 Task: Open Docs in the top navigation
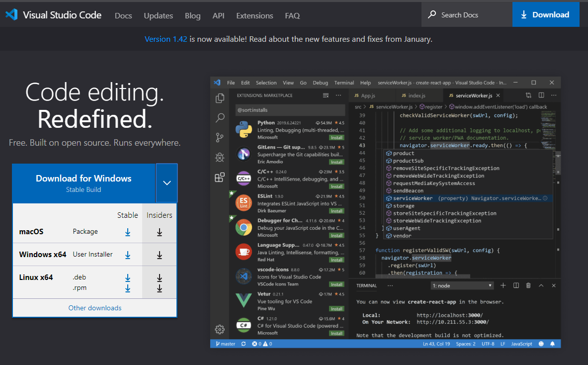123,16
